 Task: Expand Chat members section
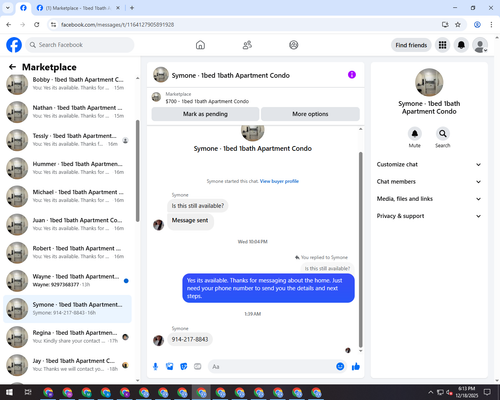[429, 182]
